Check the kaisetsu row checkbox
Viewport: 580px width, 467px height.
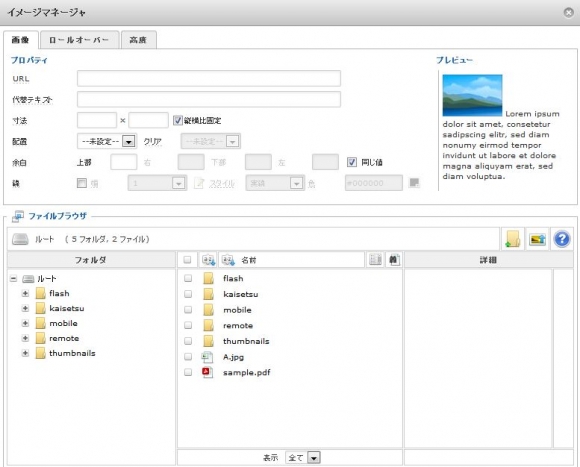tap(188, 294)
